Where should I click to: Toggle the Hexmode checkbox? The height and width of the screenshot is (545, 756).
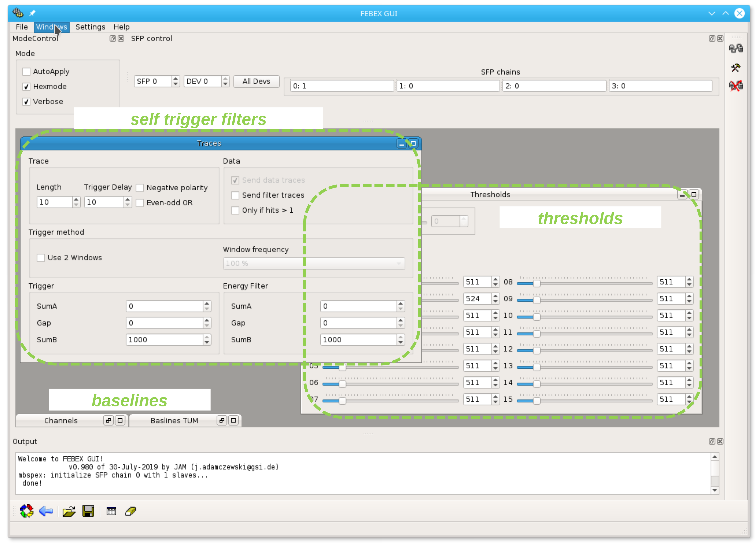26,87
